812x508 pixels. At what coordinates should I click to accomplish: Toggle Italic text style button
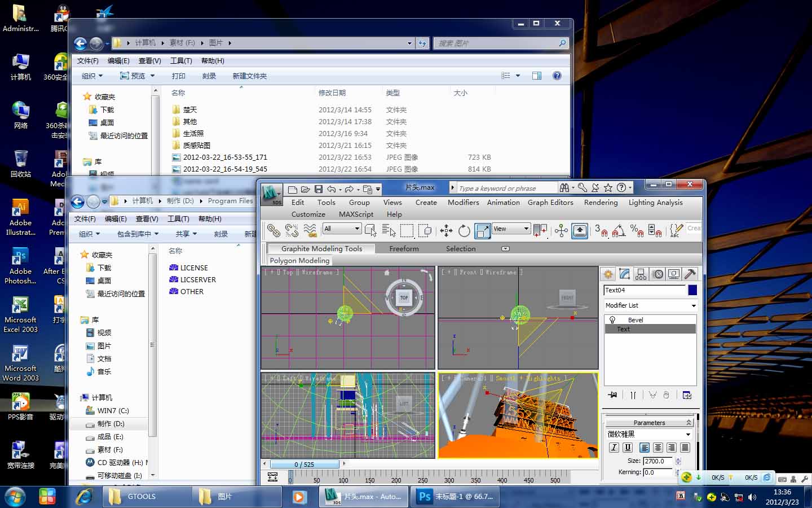(614, 448)
